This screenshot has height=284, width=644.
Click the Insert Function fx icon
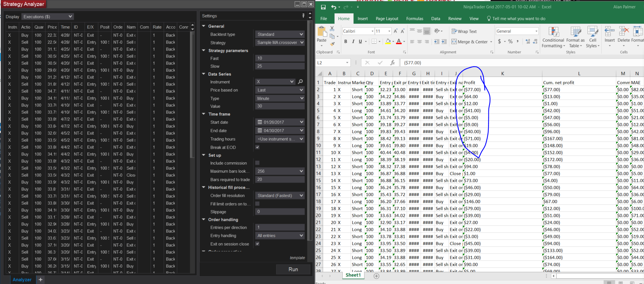tap(393, 63)
